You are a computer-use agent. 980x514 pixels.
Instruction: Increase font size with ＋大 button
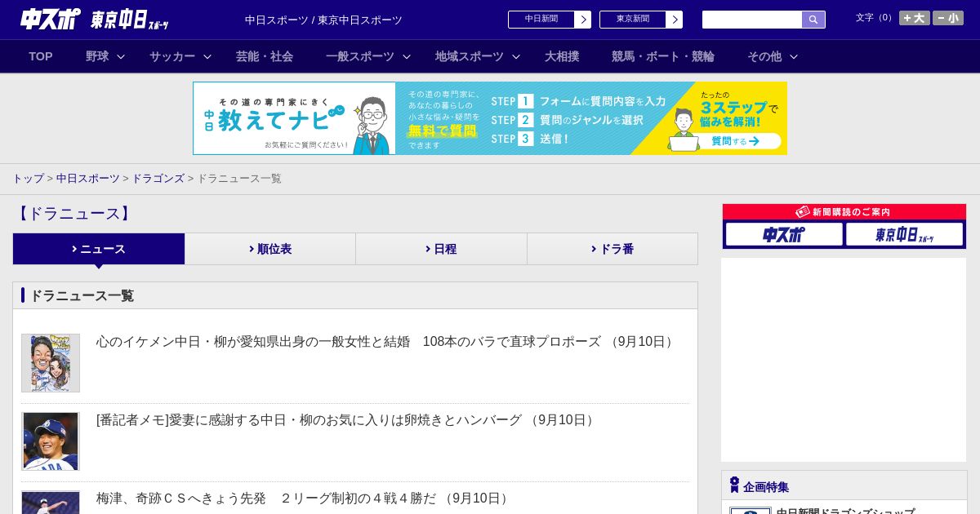pos(915,18)
